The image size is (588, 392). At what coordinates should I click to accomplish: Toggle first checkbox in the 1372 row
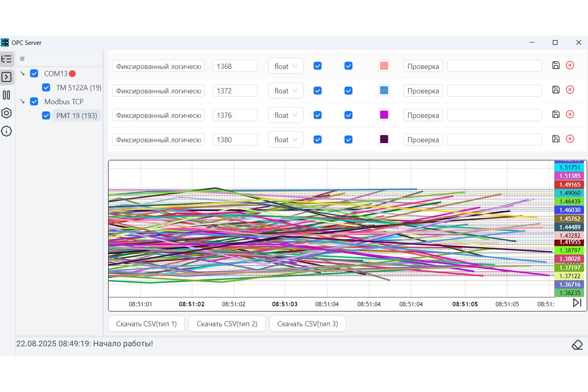pos(318,91)
